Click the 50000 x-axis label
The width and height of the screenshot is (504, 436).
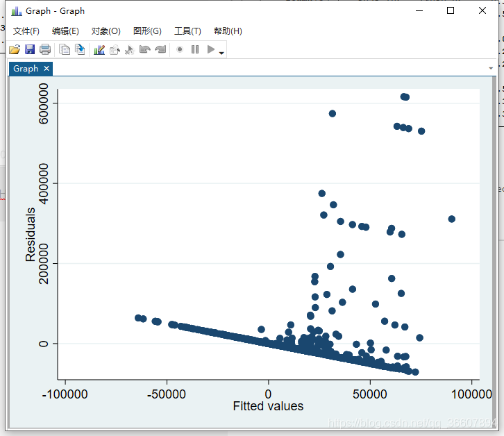370,394
